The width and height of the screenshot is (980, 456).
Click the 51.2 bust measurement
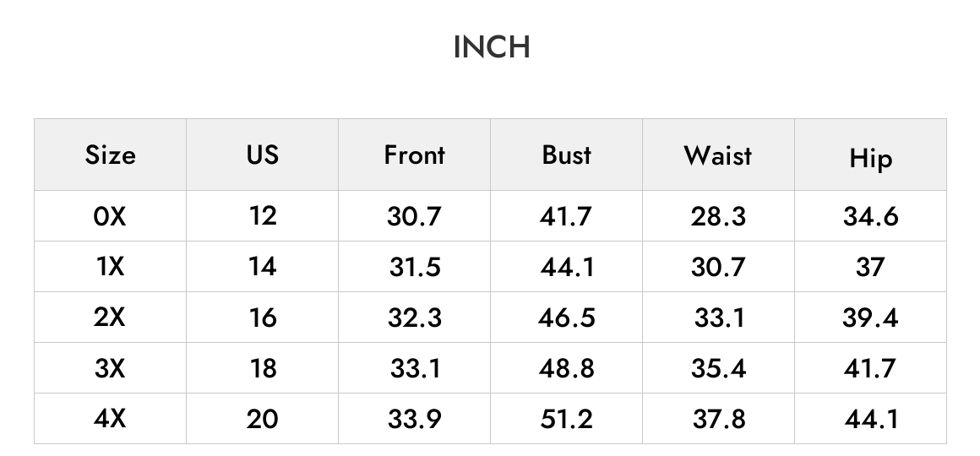click(x=566, y=419)
